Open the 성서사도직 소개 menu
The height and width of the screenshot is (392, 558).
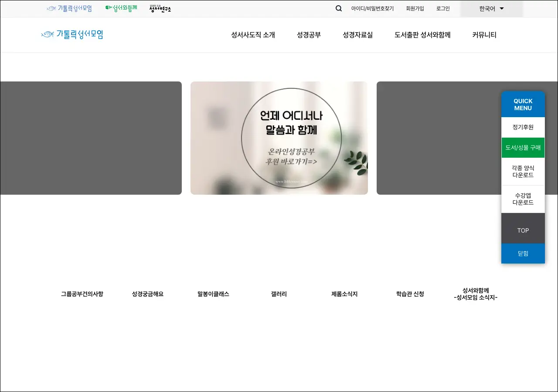point(253,35)
